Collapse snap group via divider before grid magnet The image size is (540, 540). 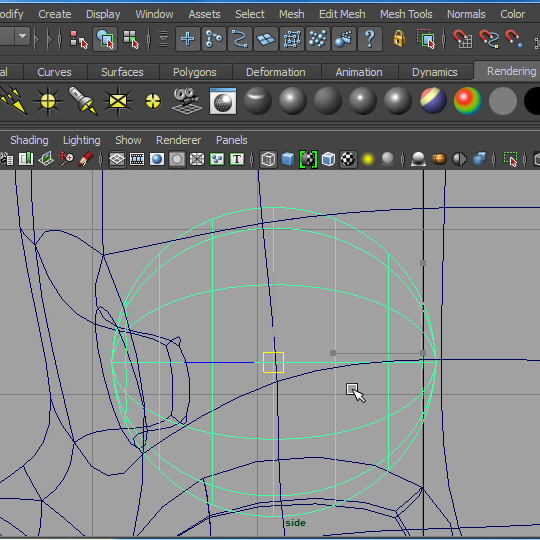click(444, 39)
